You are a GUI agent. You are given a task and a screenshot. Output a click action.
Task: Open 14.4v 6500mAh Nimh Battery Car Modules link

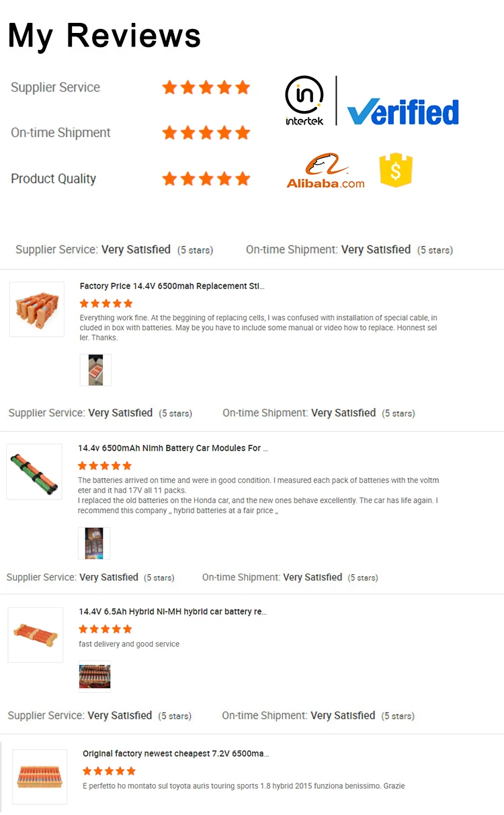tap(173, 448)
